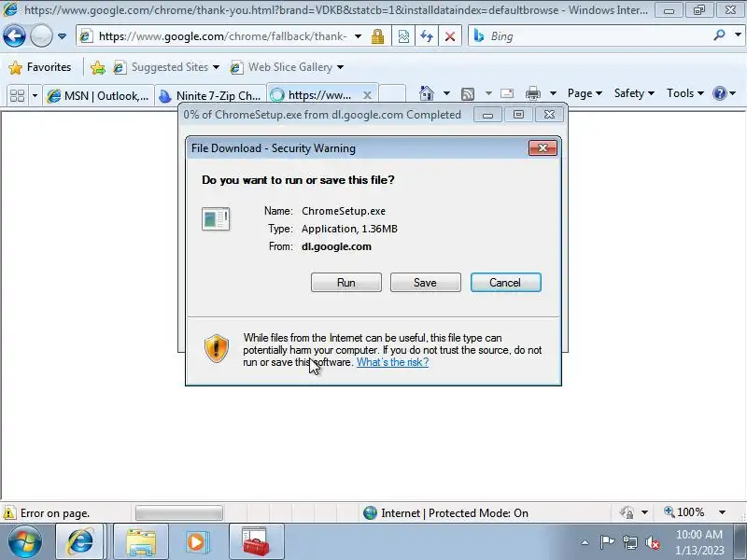Screen dimensions: 747x560
Task: Print the page with the printer icon
Action: pos(532,93)
